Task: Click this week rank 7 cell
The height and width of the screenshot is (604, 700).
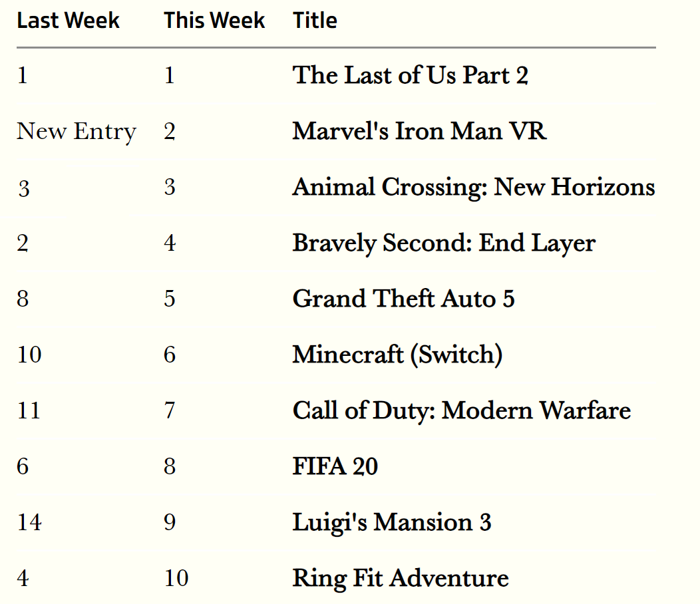Action: pyautogui.click(x=170, y=410)
